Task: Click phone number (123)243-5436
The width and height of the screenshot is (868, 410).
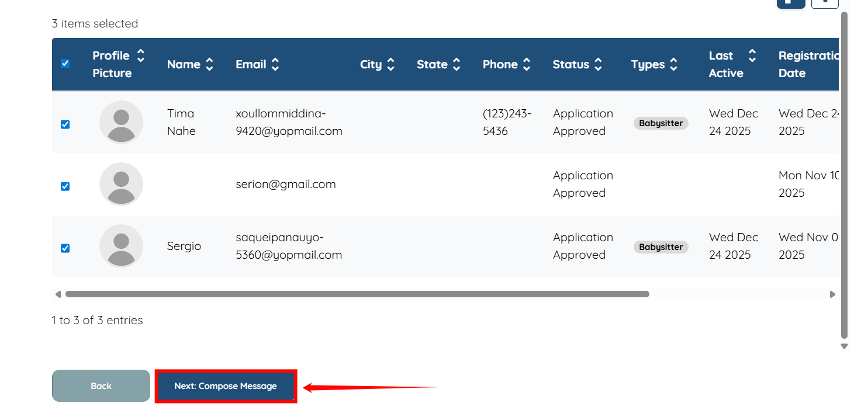Action: (x=507, y=122)
